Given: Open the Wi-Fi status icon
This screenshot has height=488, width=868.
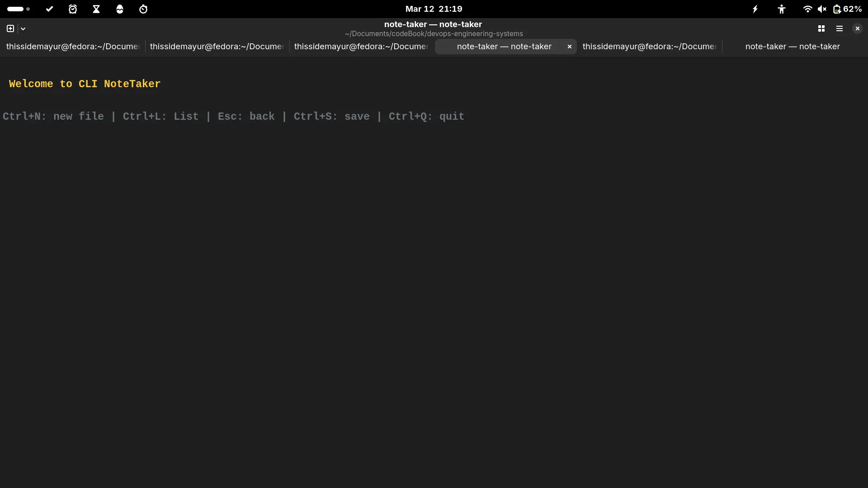Looking at the screenshot, I should (807, 9).
